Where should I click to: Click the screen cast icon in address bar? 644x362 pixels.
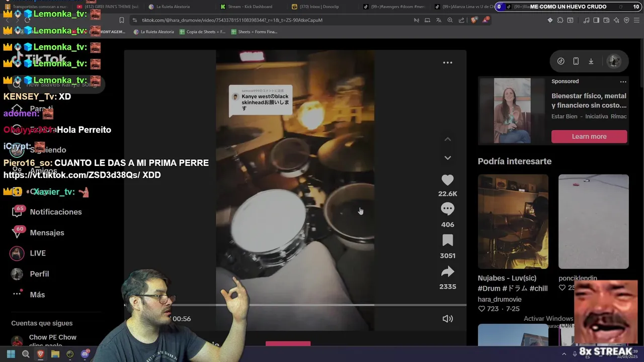point(427,20)
